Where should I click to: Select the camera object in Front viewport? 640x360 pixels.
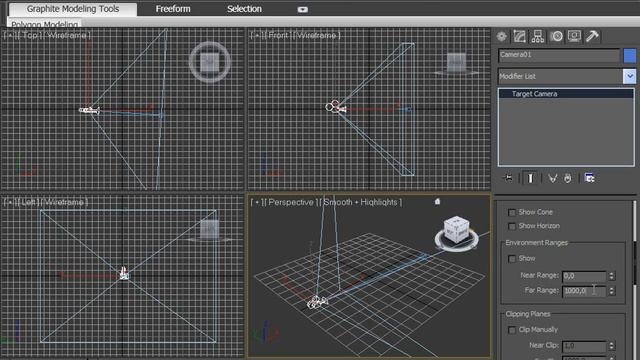tap(336, 107)
